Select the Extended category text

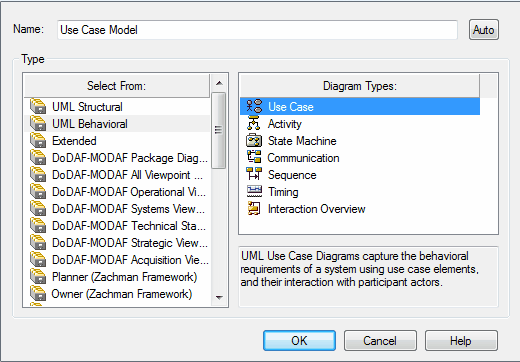click(x=74, y=141)
